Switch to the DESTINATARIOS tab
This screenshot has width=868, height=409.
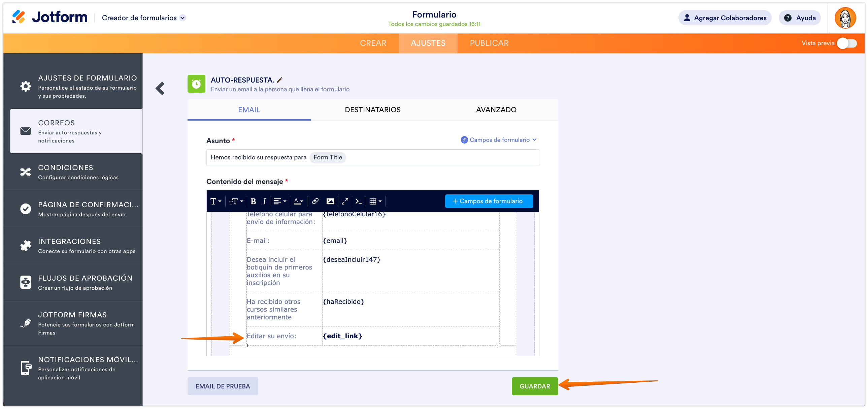click(x=372, y=109)
